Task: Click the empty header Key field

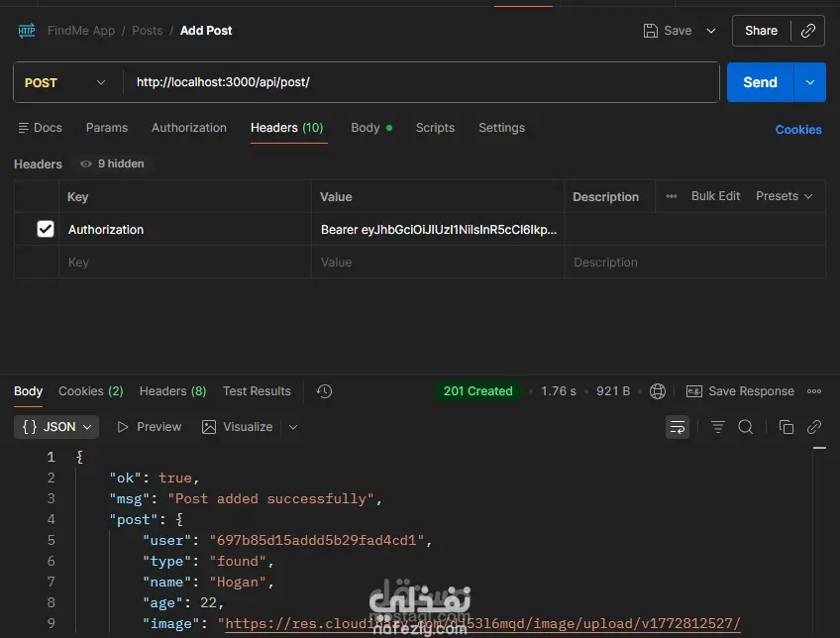Action: coord(185,262)
